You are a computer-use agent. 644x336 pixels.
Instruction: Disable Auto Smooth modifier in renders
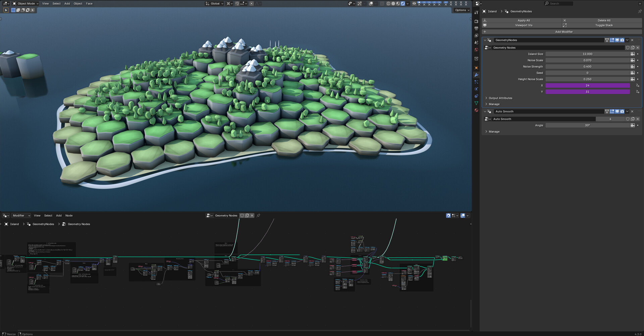pos(622,111)
